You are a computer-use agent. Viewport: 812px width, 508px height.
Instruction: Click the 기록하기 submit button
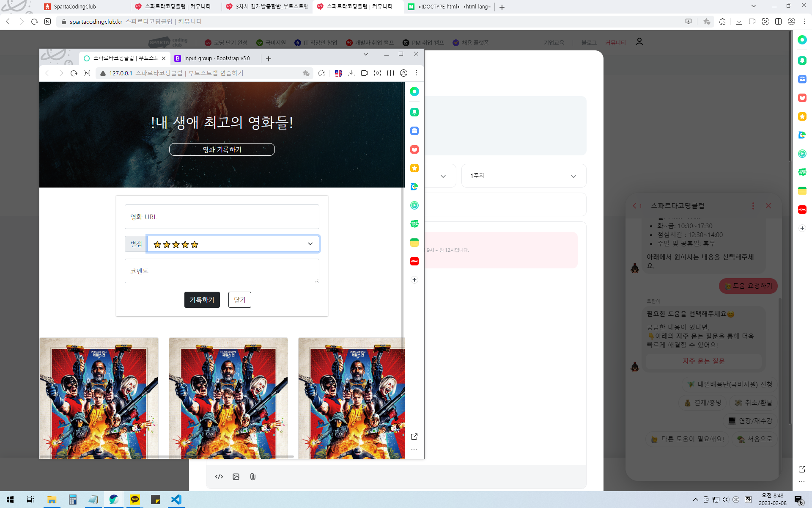click(x=202, y=300)
